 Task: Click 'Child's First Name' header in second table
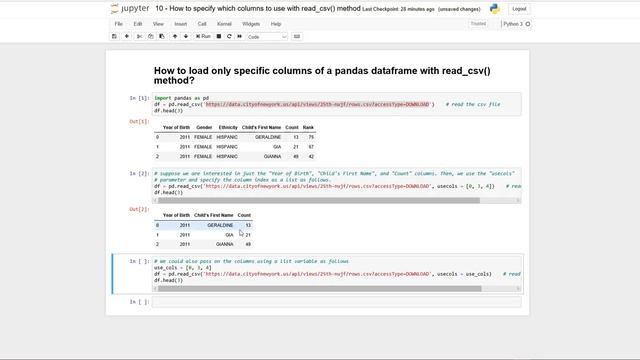213,215
